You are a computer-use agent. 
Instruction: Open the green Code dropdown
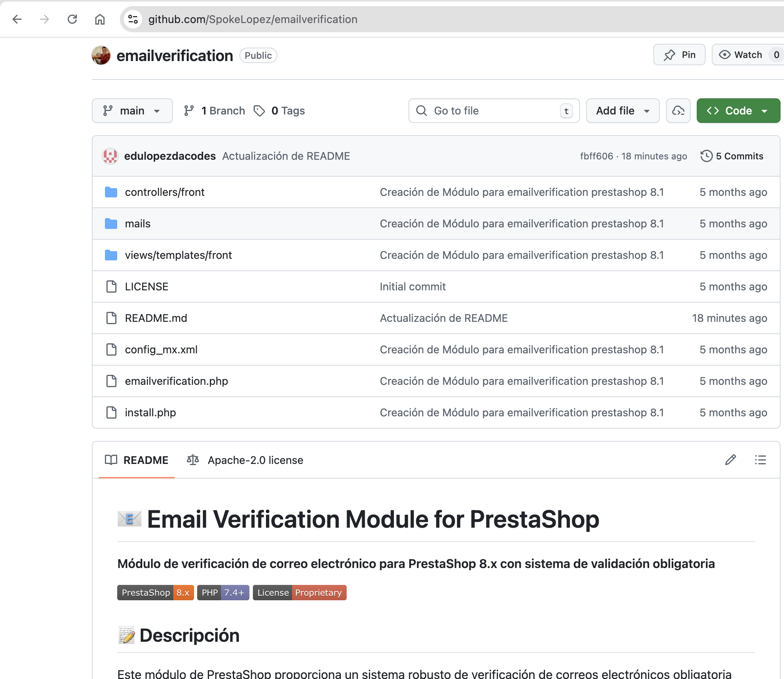[x=737, y=111]
